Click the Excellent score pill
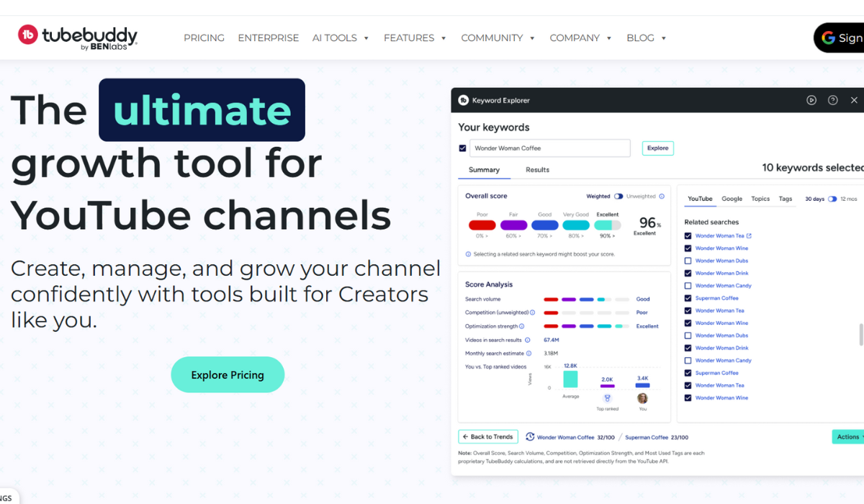This screenshot has width=864, height=504. (608, 225)
